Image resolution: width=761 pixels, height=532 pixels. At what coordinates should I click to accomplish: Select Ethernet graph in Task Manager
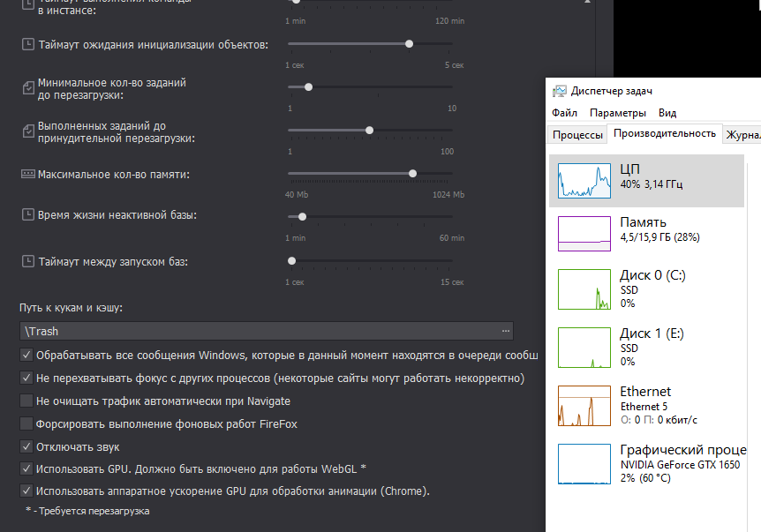(x=584, y=406)
